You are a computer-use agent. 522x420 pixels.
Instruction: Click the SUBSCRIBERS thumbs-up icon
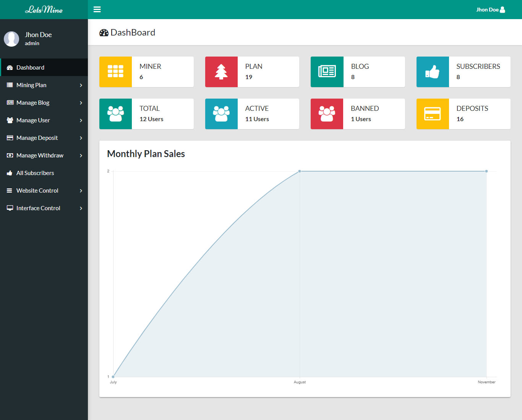433,72
